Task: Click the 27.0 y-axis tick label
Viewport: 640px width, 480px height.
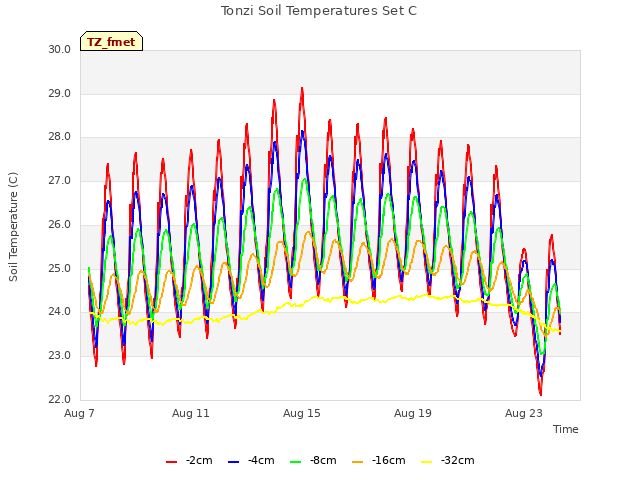Action: pyautogui.click(x=60, y=181)
